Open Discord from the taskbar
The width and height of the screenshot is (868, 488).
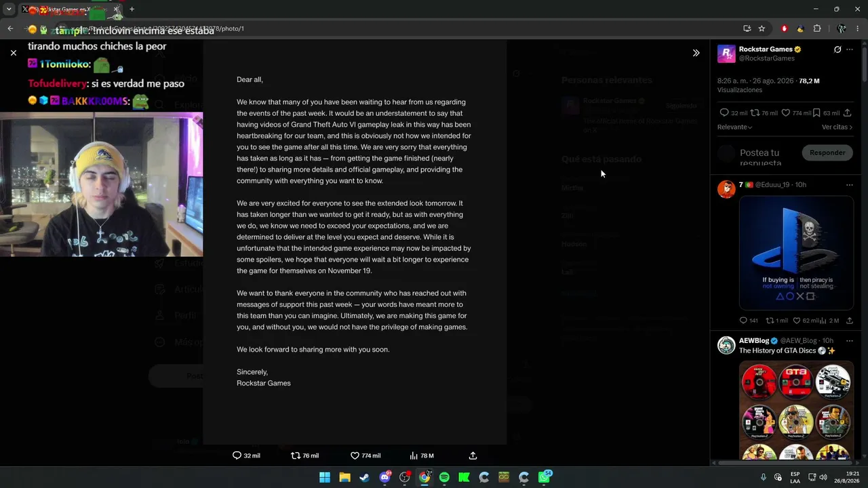[384, 477]
